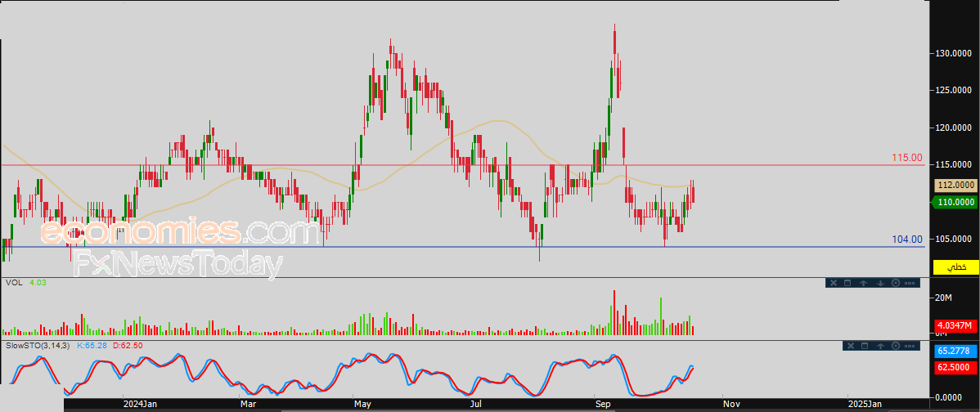Click the Jul date axis label
Image resolution: width=980 pixels, height=412 pixels.
476,405
